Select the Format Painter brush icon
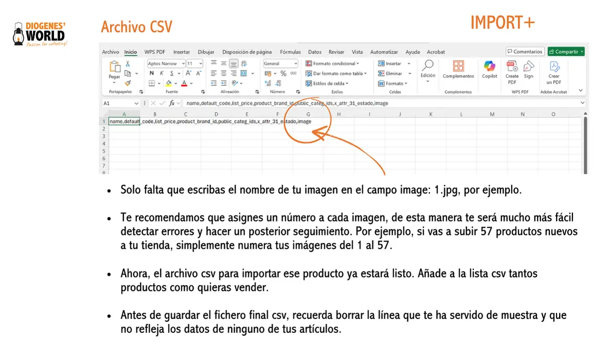The width and height of the screenshot is (608, 364). pyautogui.click(x=128, y=83)
